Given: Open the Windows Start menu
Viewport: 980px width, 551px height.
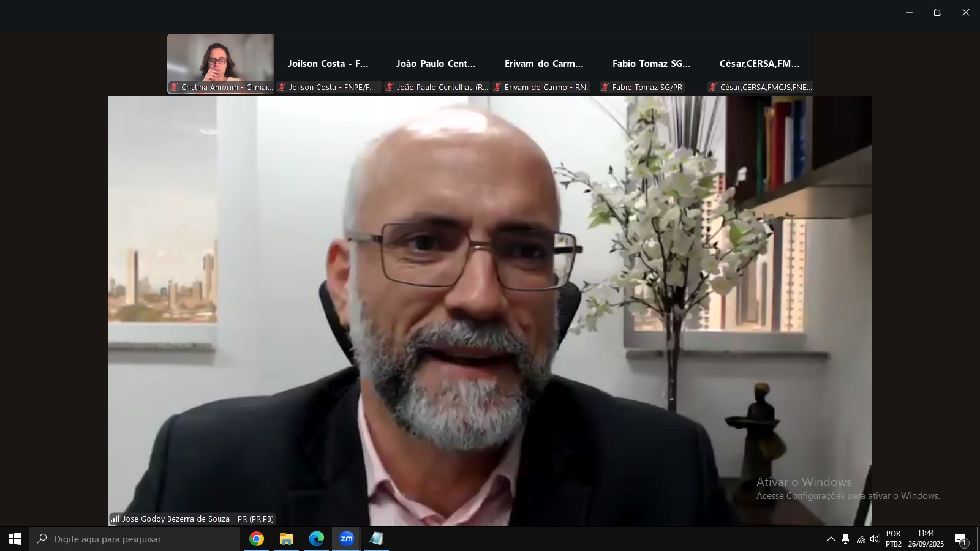Looking at the screenshot, I should point(15,539).
